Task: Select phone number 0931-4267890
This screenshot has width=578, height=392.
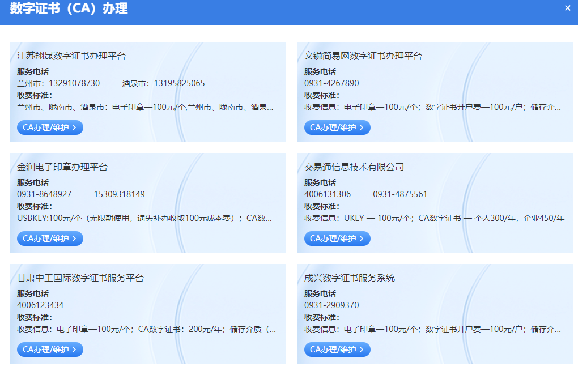Action: pyautogui.click(x=331, y=83)
